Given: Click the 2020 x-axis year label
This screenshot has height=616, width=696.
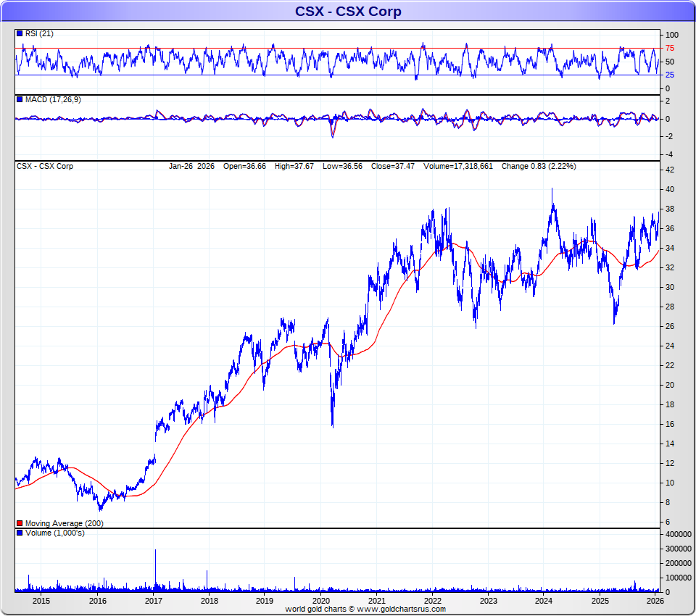Looking at the screenshot, I should (x=321, y=601).
